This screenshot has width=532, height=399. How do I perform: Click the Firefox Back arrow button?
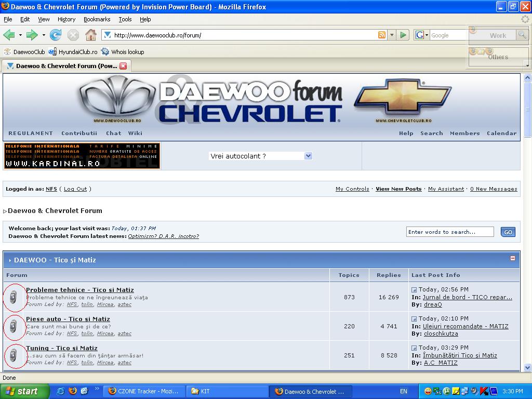[x=9, y=35]
